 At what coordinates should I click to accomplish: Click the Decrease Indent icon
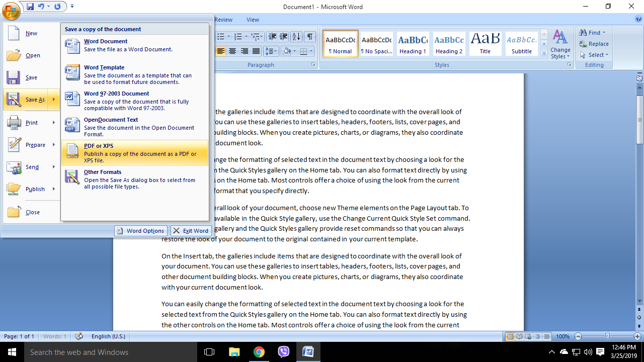point(272,37)
